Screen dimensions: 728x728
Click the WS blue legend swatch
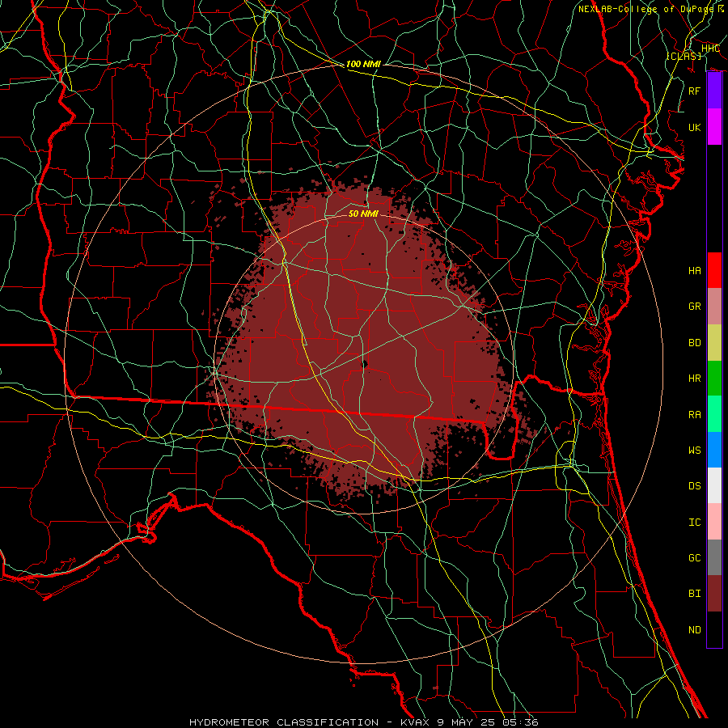[714, 450]
